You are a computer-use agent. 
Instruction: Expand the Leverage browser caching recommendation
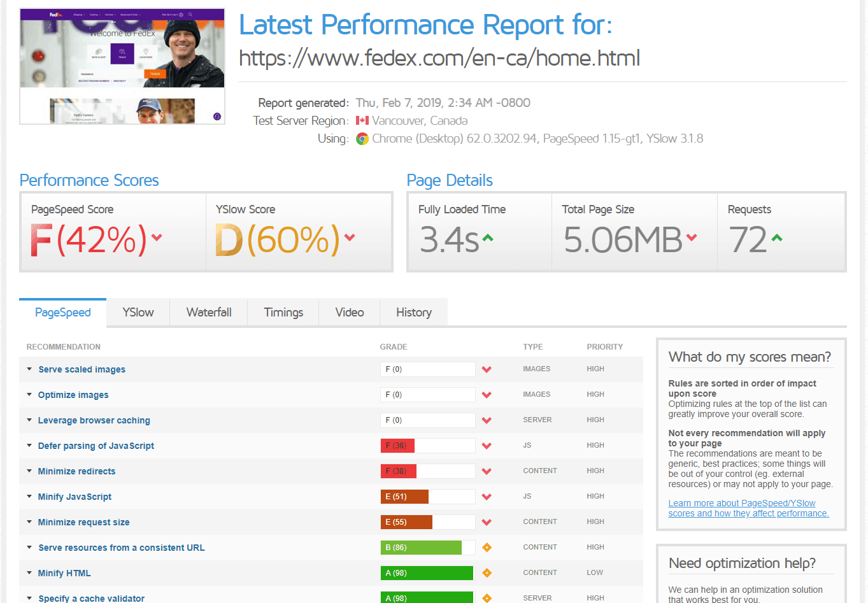29,420
